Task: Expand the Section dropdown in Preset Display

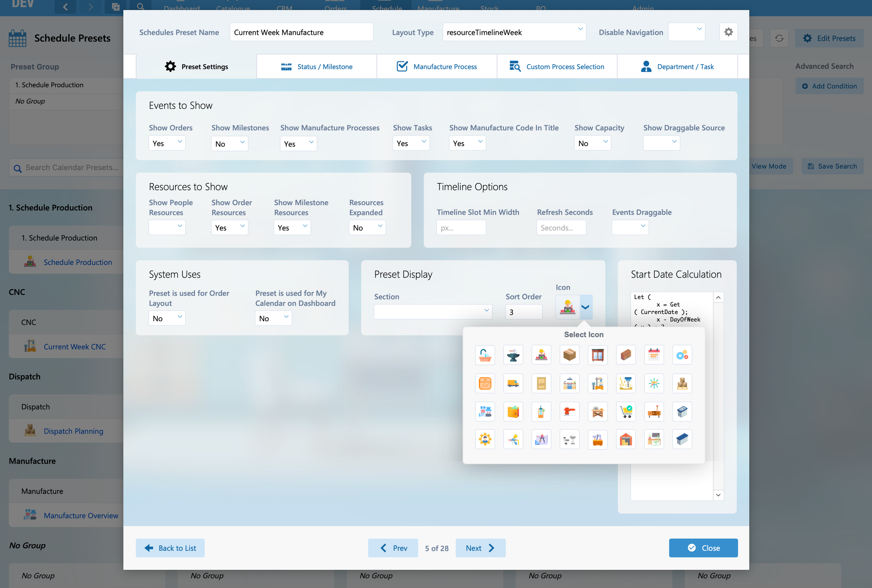Action: click(x=433, y=312)
